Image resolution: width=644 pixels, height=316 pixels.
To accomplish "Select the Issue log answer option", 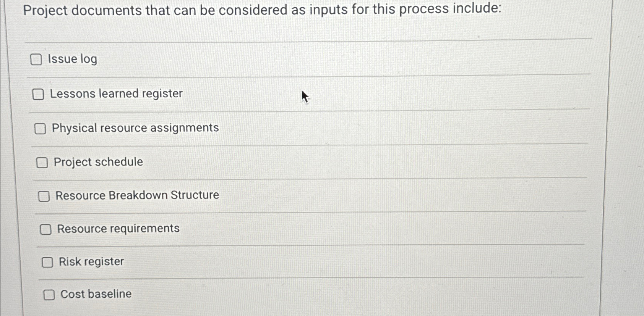I will tap(72, 59).
